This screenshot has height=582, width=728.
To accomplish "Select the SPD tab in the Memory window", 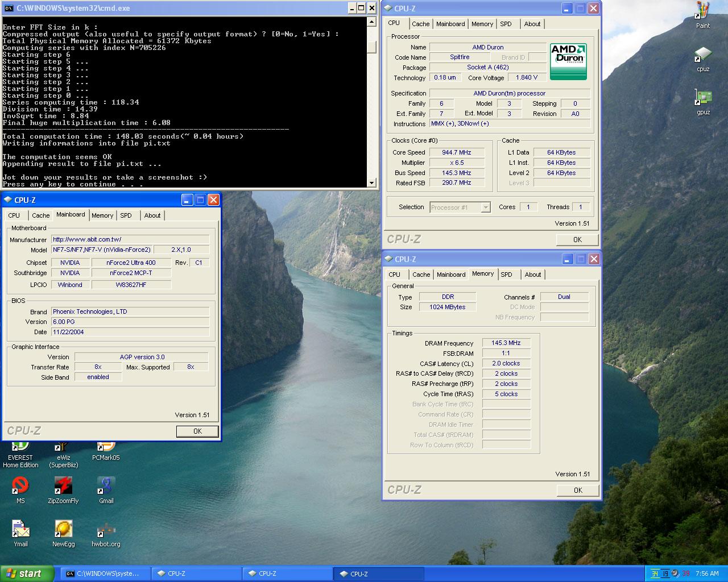I will pyautogui.click(x=506, y=275).
